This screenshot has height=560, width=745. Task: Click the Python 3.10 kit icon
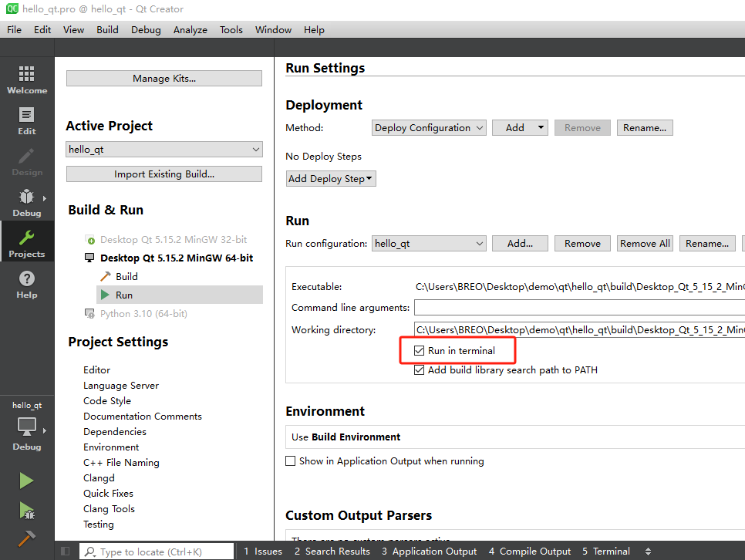coord(89,313)
